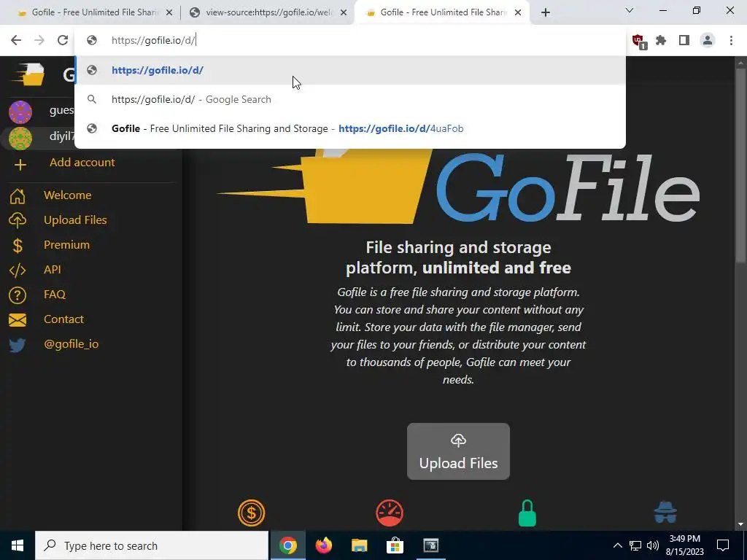Expand the tab search chevron
The height and width of the screenshot is (560, 747).
coord(630,10)
